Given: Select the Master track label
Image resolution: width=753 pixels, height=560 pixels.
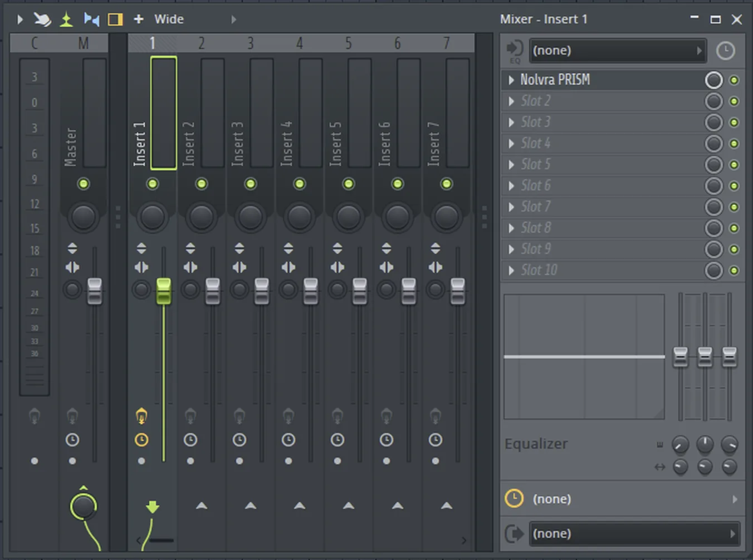Looking at the screenshot, I should click(x=71, y=147).
